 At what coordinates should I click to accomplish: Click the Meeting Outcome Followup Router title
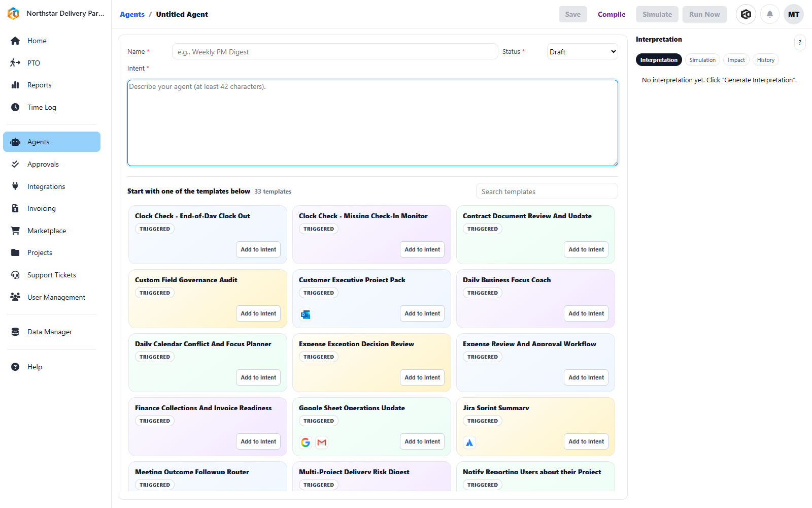pyautogui.click(x=192, y=472)
